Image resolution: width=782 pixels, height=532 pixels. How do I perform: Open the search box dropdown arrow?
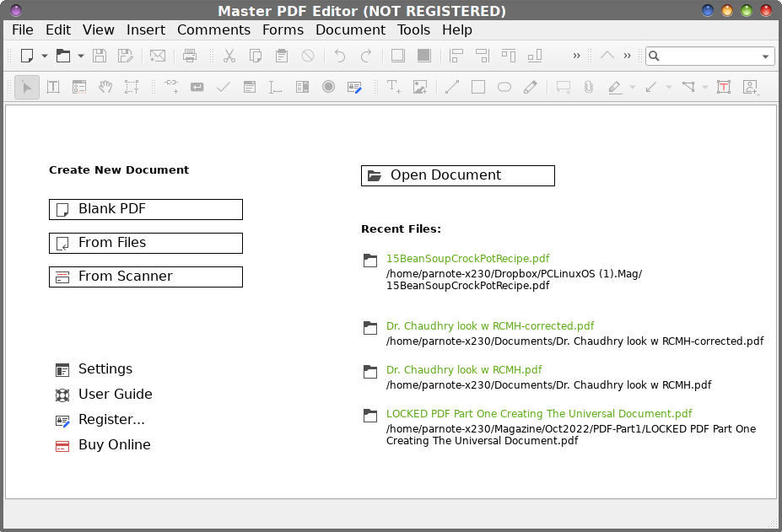point(765,56)
